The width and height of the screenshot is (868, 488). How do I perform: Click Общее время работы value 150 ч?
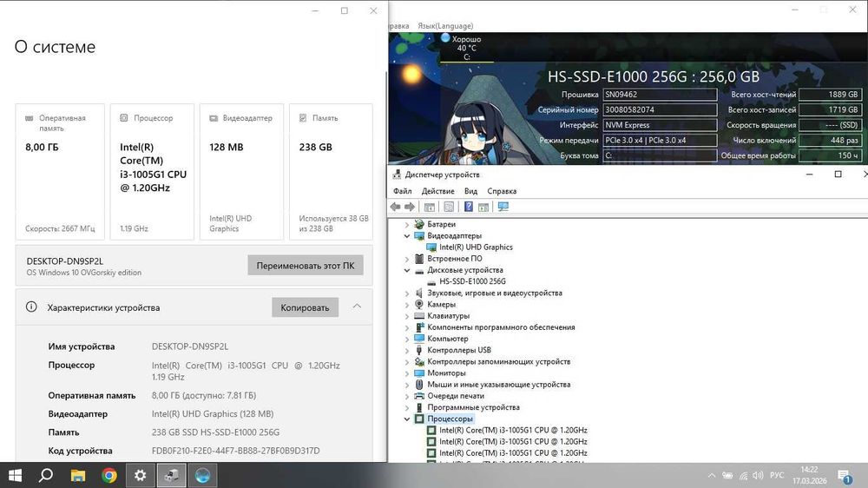(830, 155)
